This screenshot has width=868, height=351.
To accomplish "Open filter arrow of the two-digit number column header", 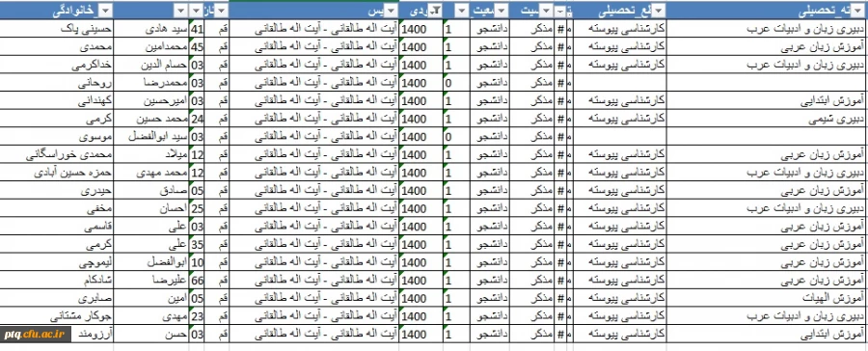I will coord(196,11).
